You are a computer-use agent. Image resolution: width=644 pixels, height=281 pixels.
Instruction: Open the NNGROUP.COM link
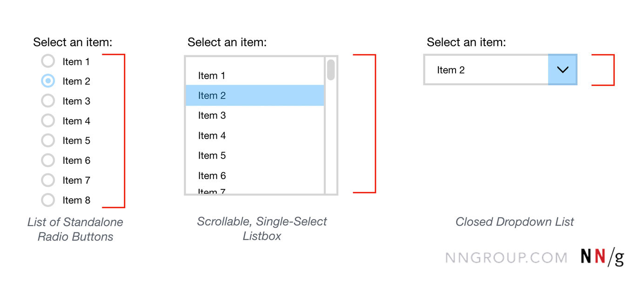coord(506,258)
